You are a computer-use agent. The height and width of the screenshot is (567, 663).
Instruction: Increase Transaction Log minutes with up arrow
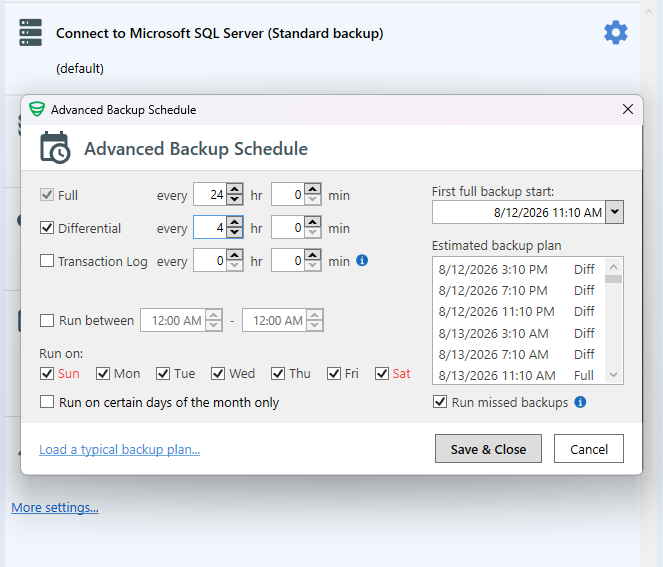click(312, 255)
